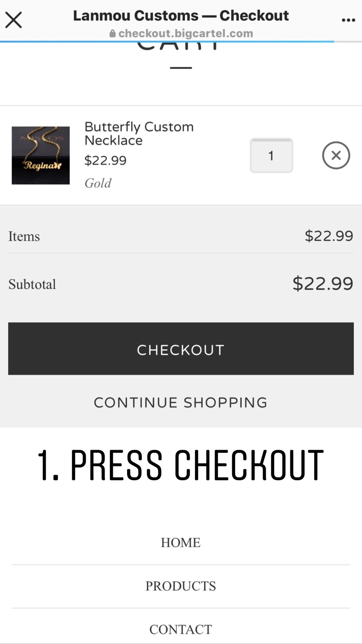Focus the quantity field showing 1
The width and height of the screenshot is (362, 644).
click(271, 155)
